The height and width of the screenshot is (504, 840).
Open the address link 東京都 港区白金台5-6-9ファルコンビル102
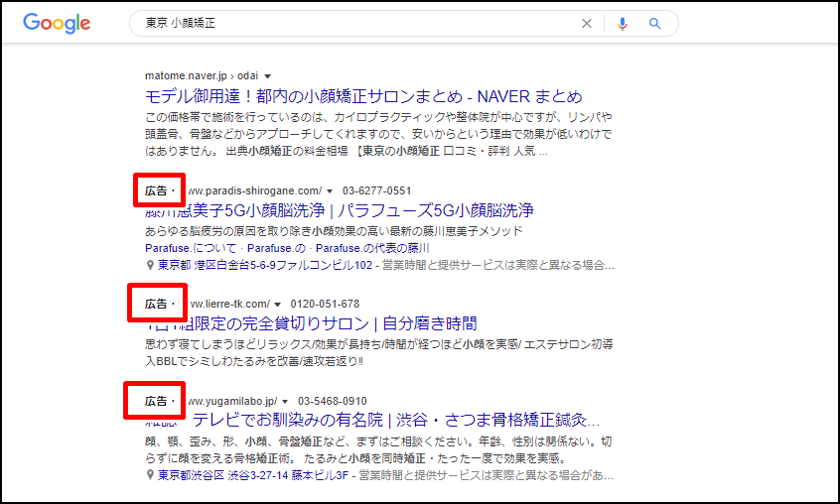point(265,265)
